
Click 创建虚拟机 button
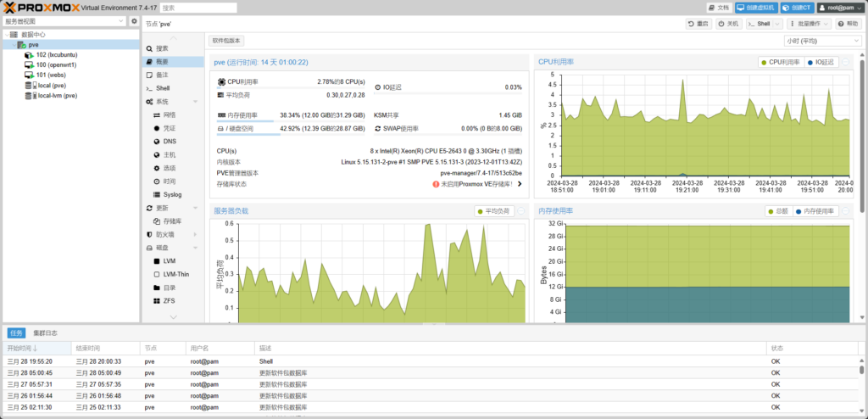(x=756, y=8)
